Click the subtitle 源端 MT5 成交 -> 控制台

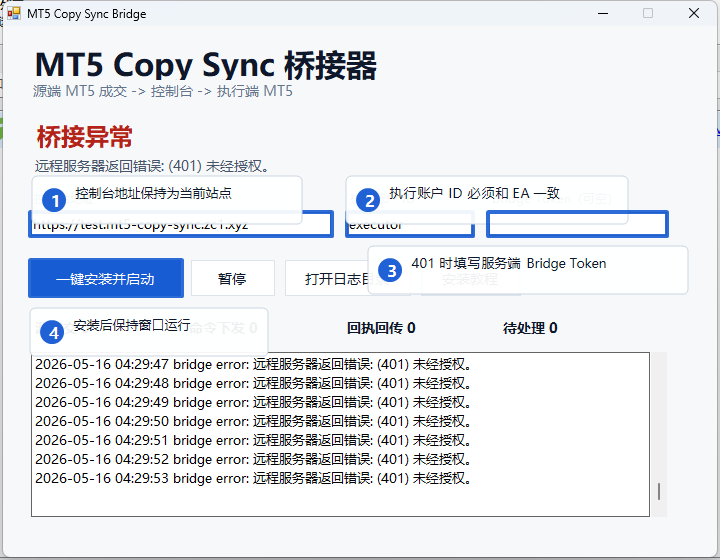point(163,91)
